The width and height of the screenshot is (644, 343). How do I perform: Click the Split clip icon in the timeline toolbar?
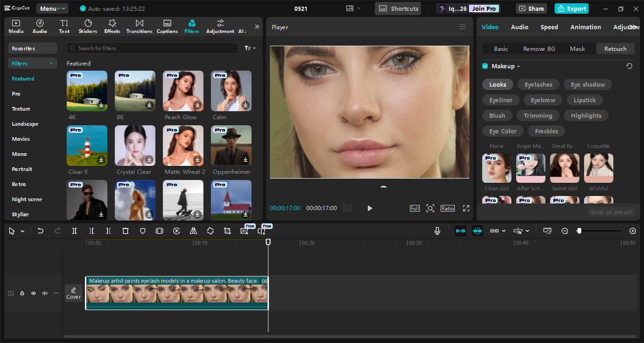74,231
